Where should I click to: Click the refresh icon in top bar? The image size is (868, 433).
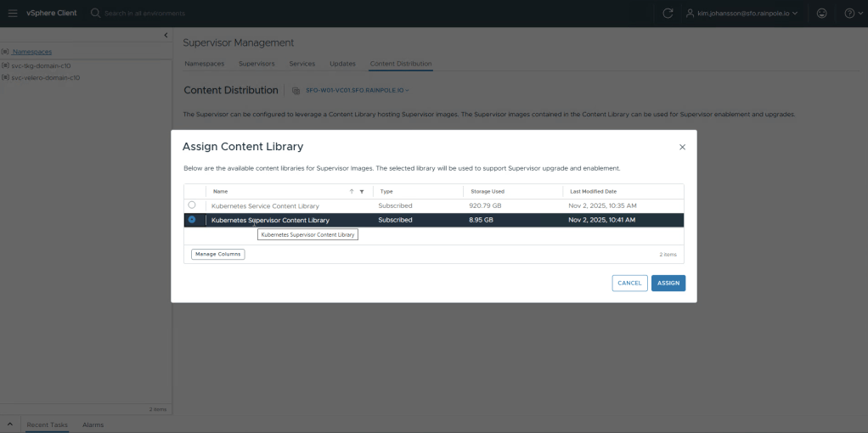[x=668, y=14]
